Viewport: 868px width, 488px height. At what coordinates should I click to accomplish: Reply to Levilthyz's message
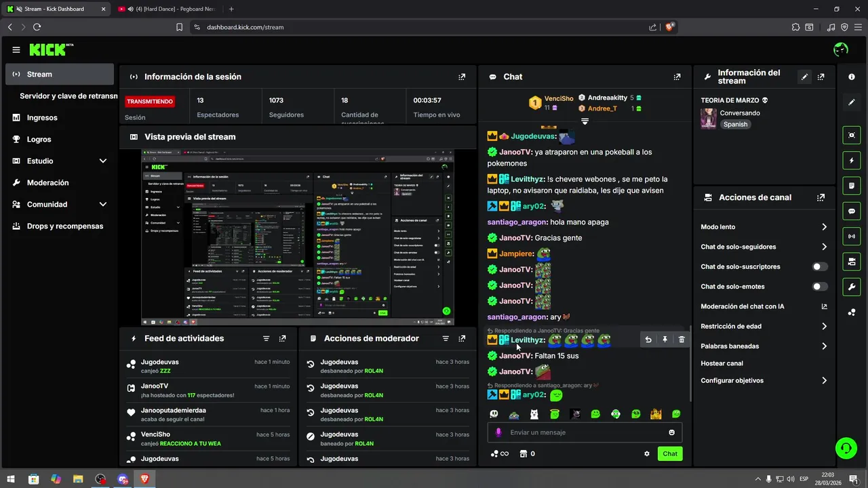[x=648, y=340]
